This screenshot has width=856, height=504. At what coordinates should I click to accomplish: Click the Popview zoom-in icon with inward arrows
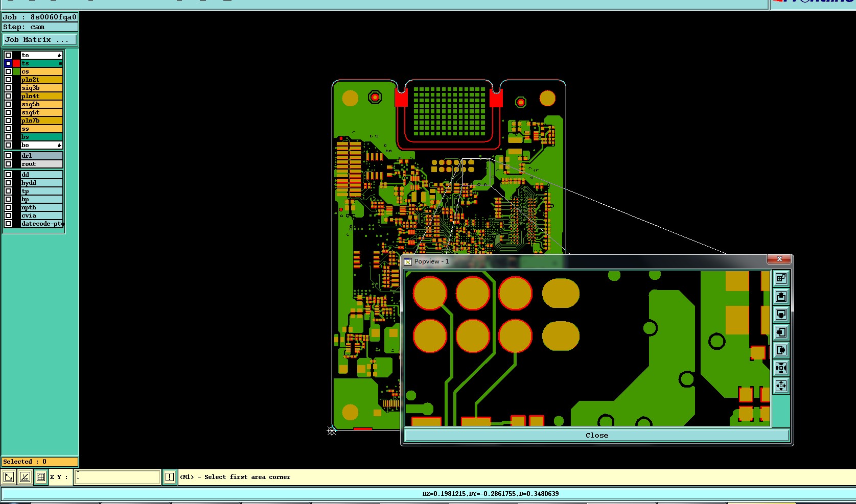781,368
